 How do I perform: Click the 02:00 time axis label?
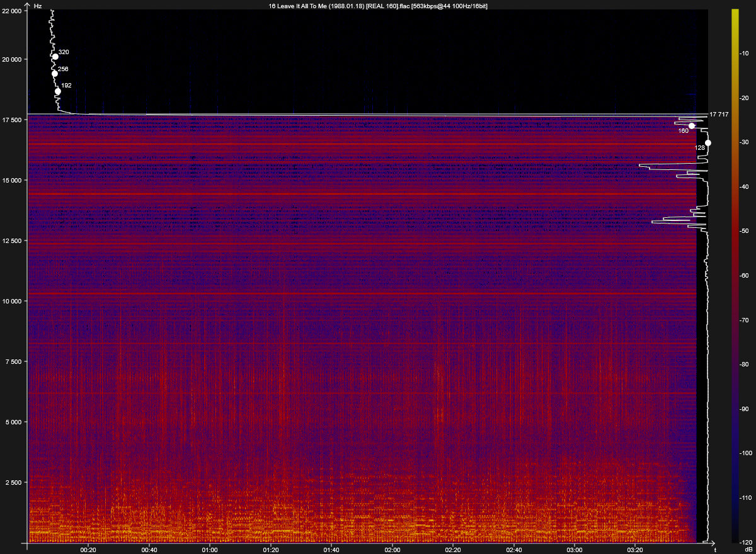pyautogui.click(x=392, y=550)
